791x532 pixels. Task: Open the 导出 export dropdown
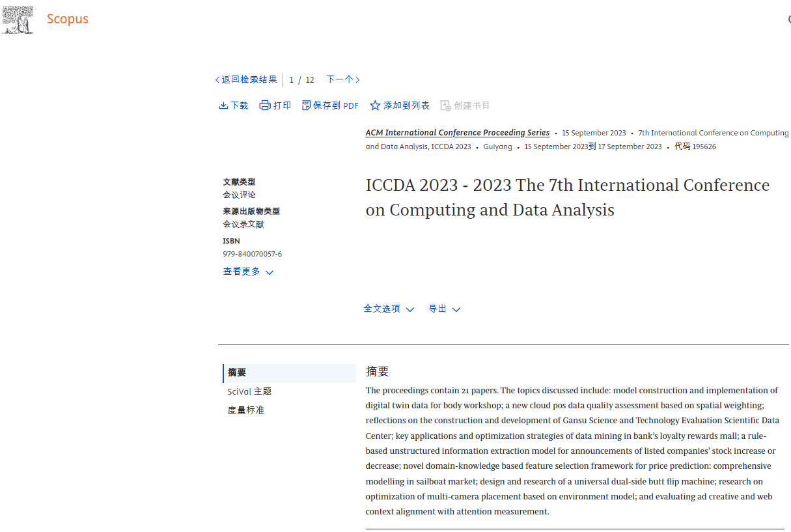click(444, 309)
